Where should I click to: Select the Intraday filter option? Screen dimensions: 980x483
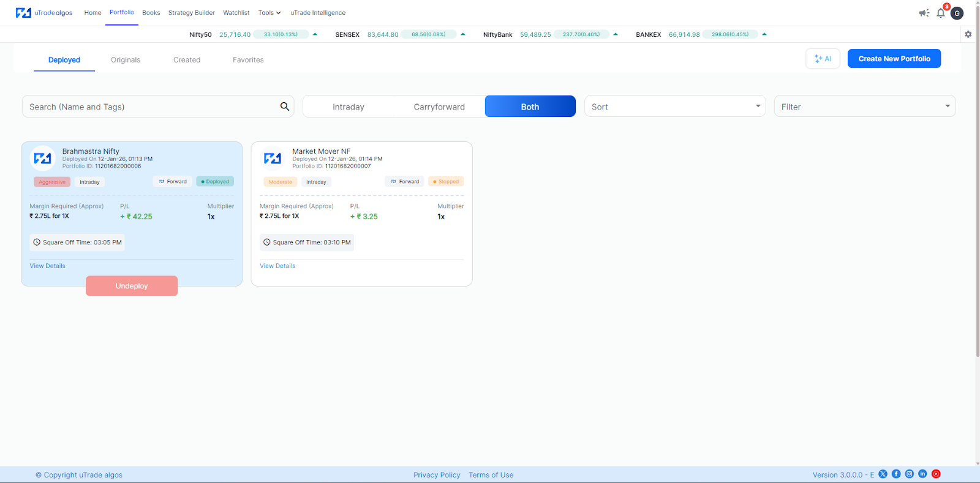coord(349,107)
